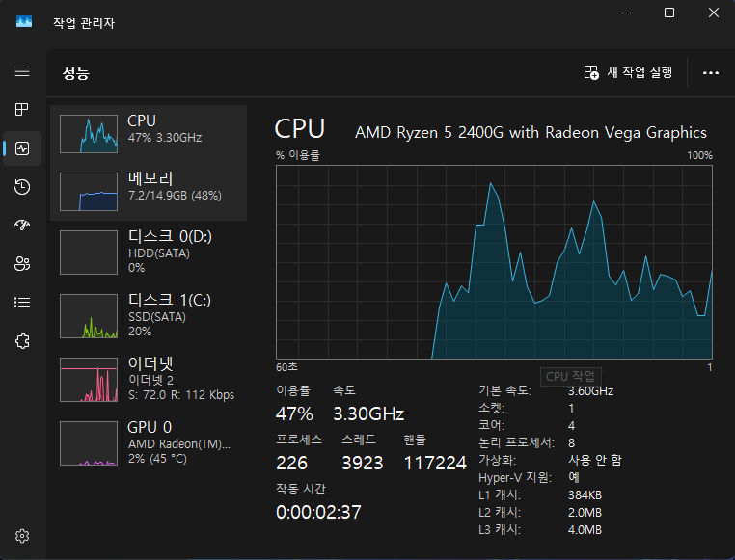Viewport: 735px width, 560px height.
Task: Click the AMD Ryzen 5 2400G name
Action: 531,132
